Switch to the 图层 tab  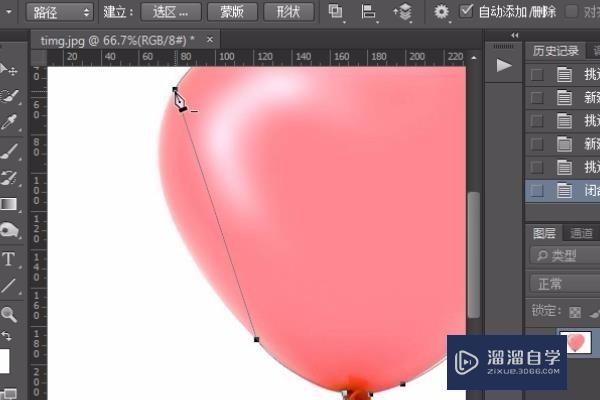545,233
